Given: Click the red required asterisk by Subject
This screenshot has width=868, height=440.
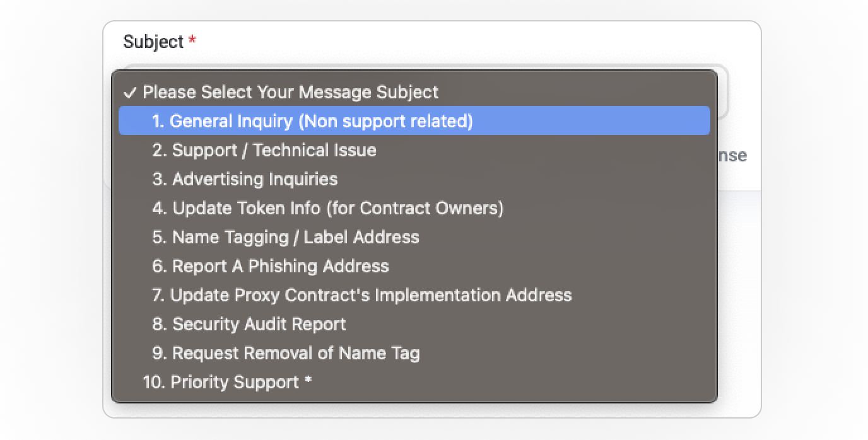Looking at the screenshot, I should click(192, 42).
